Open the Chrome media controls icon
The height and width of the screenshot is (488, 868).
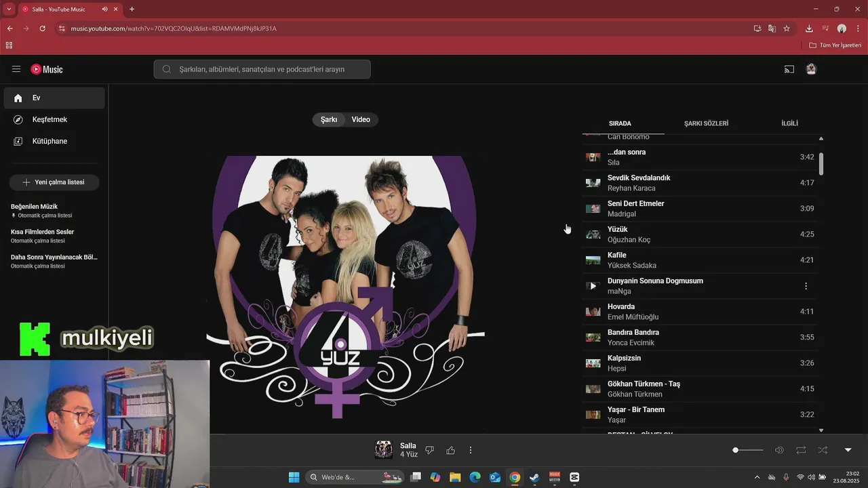click(825, 28)
